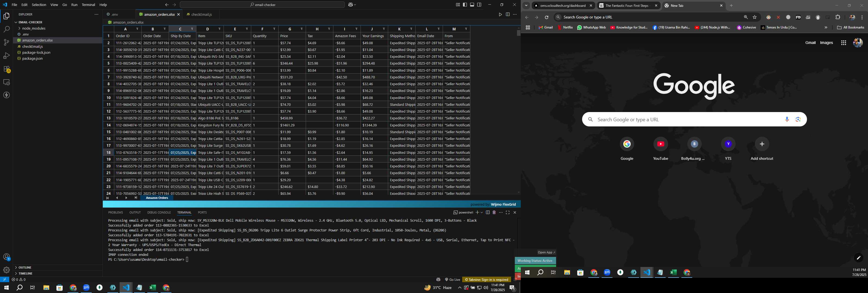
Task: Open the Accounts menu in activity bar
Action: click(7, 257)
